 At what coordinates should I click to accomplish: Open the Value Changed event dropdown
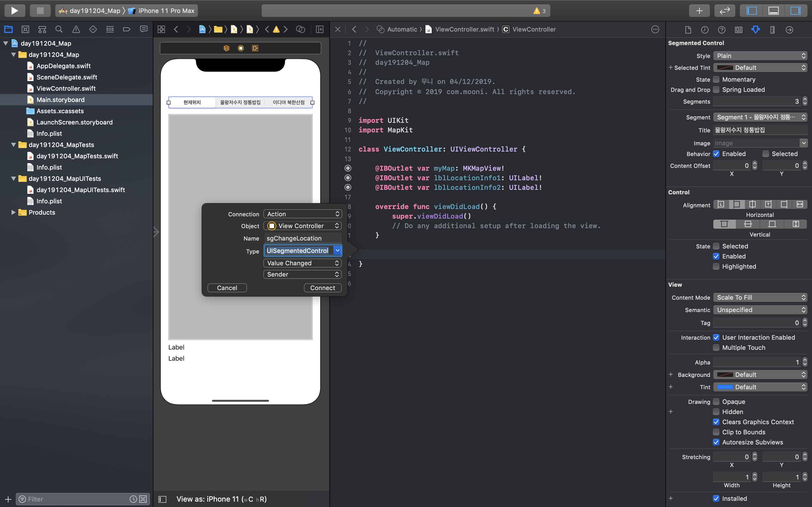[x=302, y=263]
